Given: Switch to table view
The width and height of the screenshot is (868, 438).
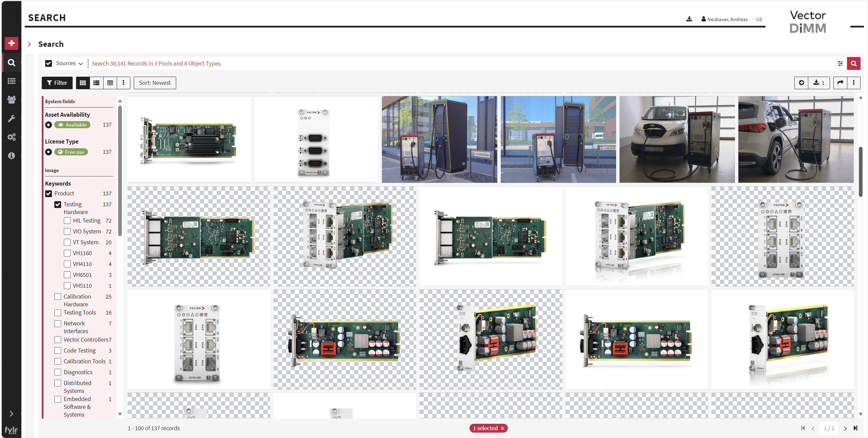Looking at the screenshot, I should click(x=110, y=83).
